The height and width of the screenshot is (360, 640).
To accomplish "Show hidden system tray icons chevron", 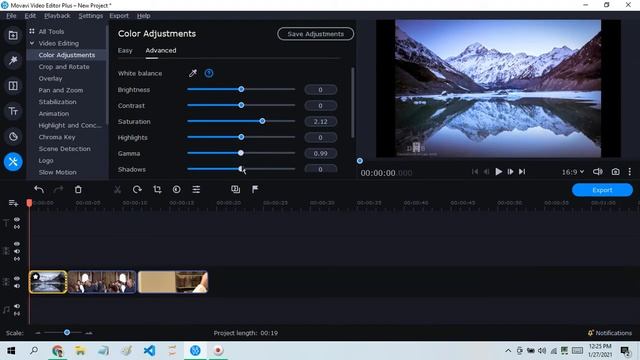I will point(508,351).
